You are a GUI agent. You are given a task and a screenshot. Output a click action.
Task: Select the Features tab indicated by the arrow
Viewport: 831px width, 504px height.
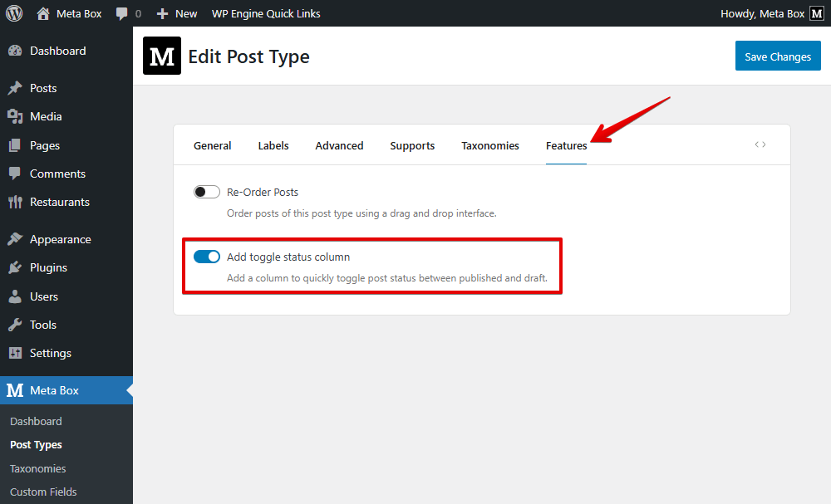[x=566, y=145]
